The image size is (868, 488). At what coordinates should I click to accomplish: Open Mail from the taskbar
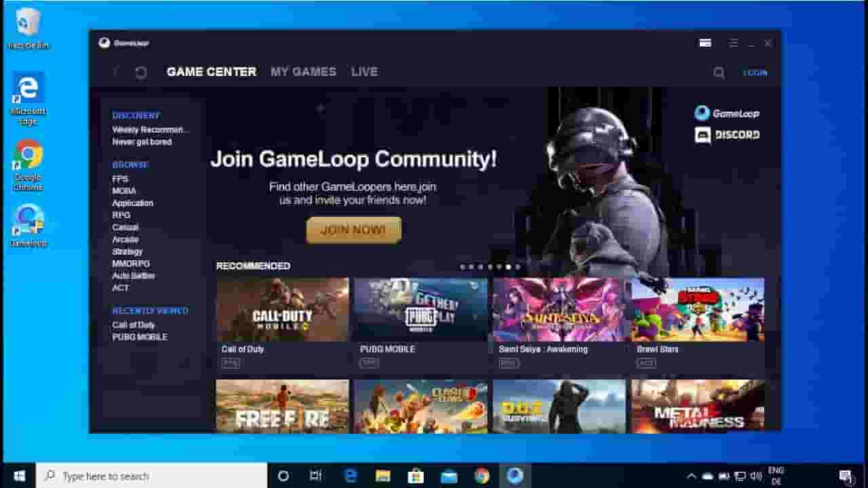coord(449,476)
